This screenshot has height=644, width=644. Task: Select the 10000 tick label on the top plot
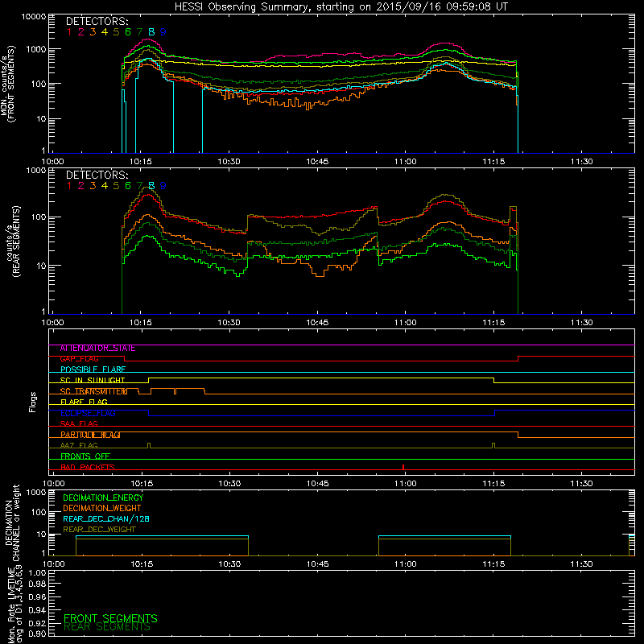click(34, 17)
